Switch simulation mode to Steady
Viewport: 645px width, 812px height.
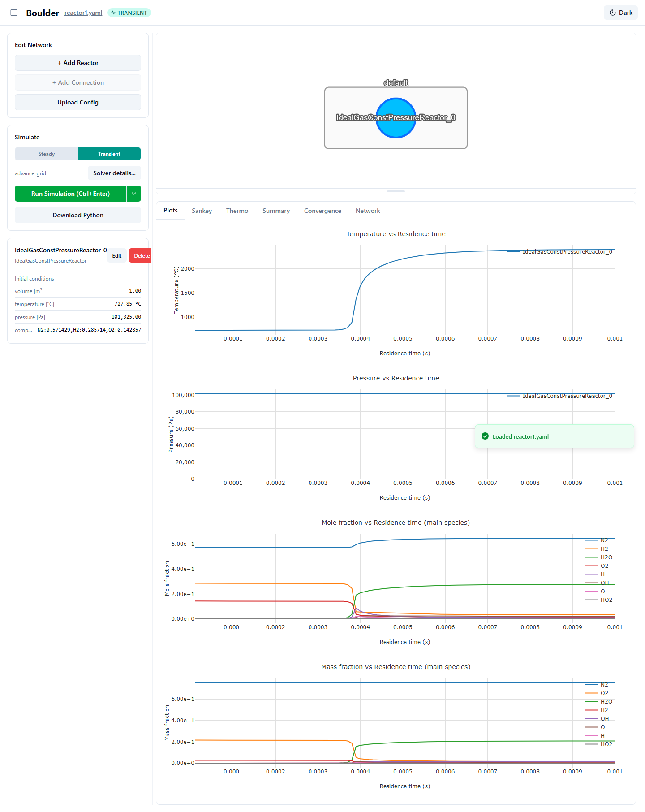tap(47, 154)
